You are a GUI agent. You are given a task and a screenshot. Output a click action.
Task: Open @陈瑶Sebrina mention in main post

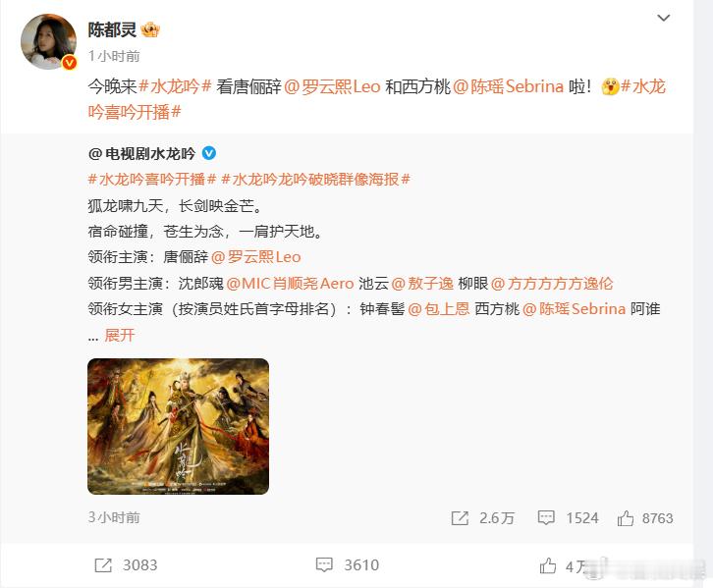(509, 86)
